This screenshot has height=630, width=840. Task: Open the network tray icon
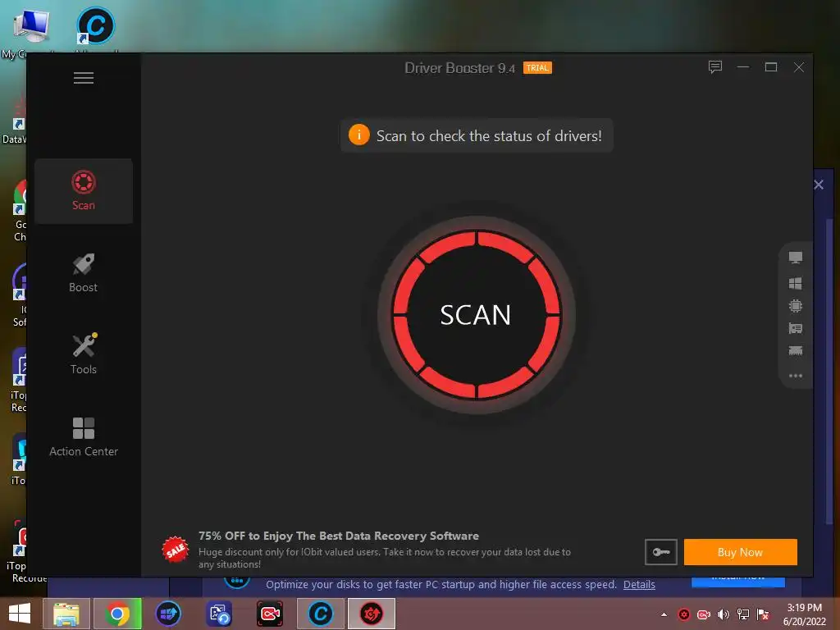coord(743,614)
